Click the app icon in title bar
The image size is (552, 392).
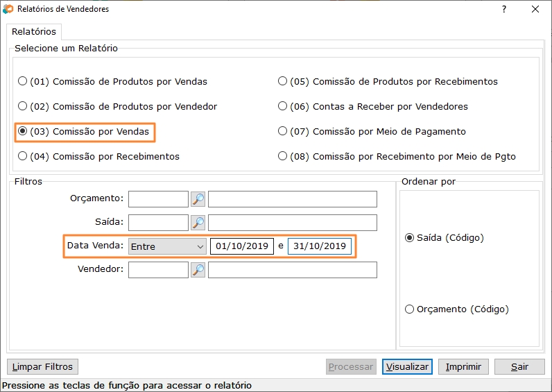(8, 9)
